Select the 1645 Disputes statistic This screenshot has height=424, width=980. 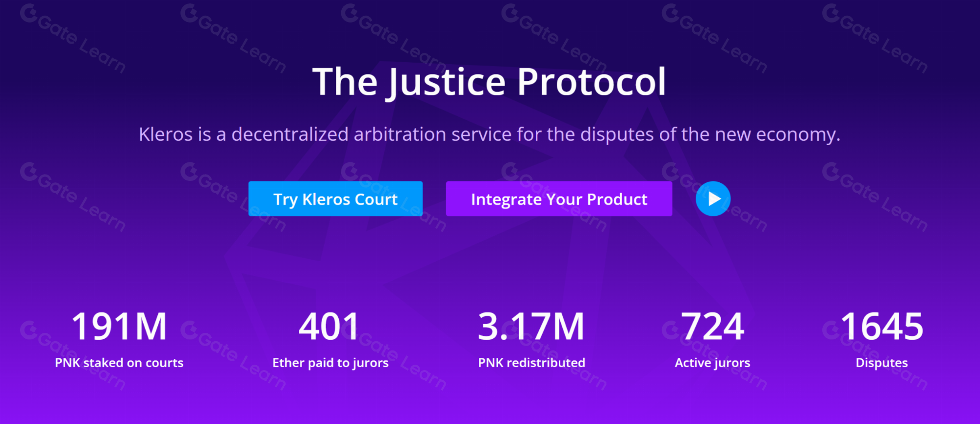click(881, 325)
